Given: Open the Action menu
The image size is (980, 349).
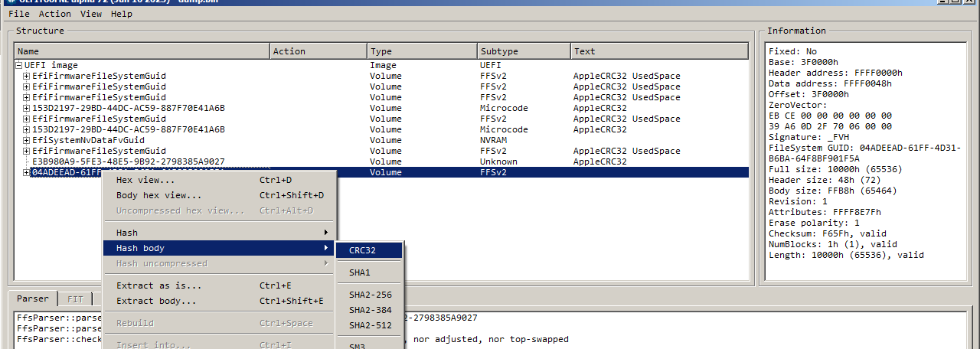Looking at the screenshot, I should pos(55,14).
